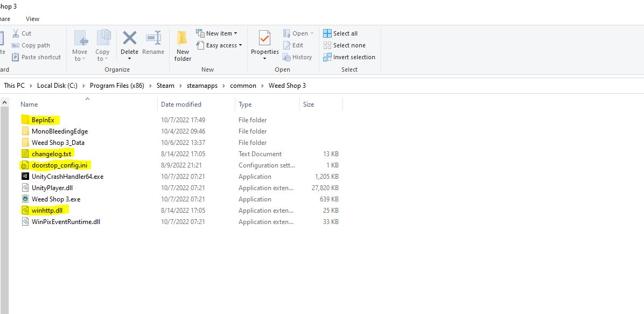This screenshot has width=644, height=314.
Task: Click the vertical scrollbar up arrow
Action: (x=4, y=102)
